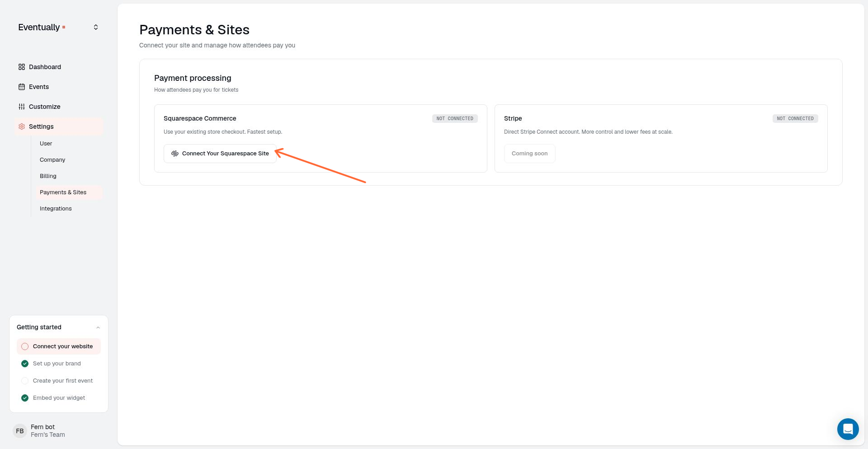Image resolution: width=868 pixels, height=449 pixels.
Task: Click the Fern's Team label
Action: (48, 435)
